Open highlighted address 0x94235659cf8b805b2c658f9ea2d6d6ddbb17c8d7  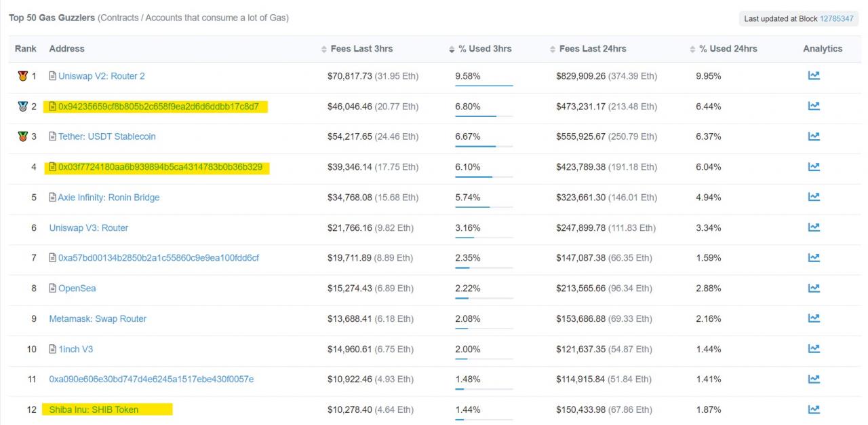coord(158,107)
